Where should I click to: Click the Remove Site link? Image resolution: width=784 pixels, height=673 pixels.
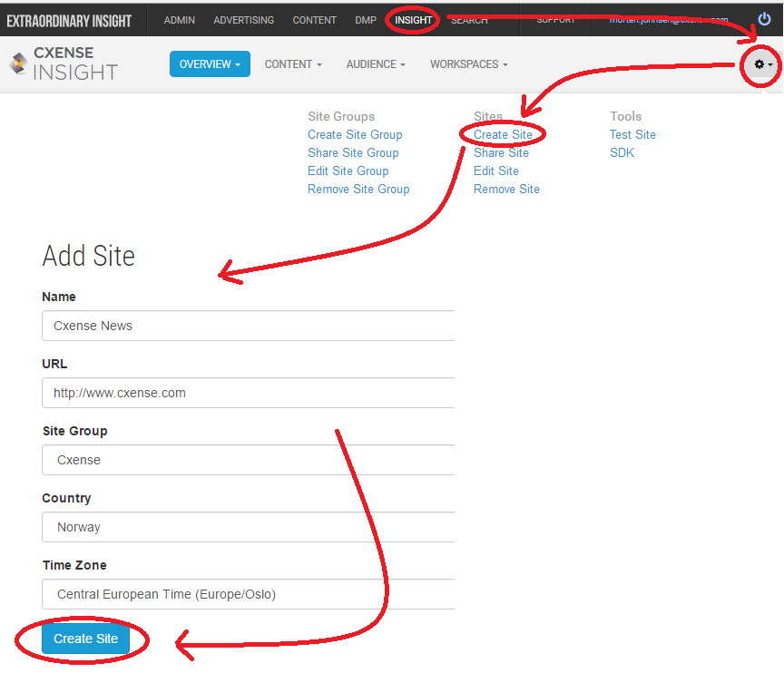click(x=506, y=189)
